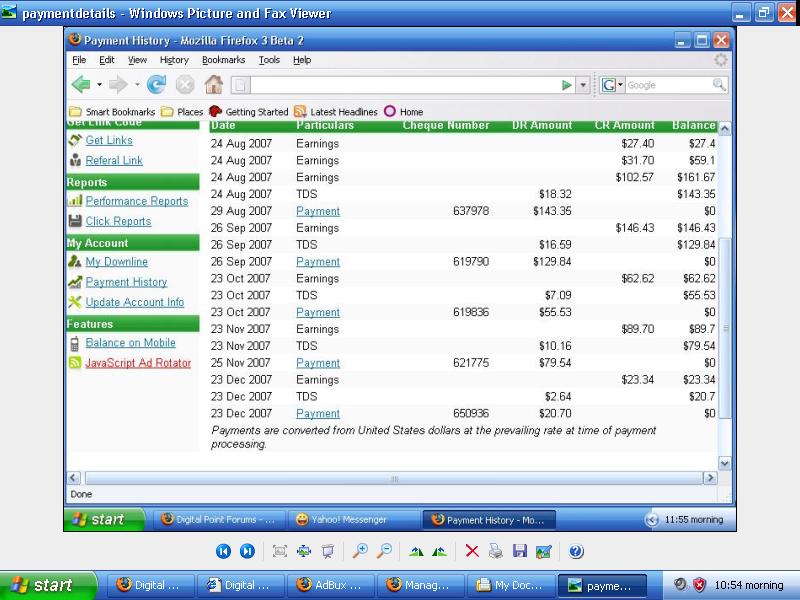The height and width of the screenshot is (600, 800).
Task: Open the History menu in Firefox
Action: [174, 60]
